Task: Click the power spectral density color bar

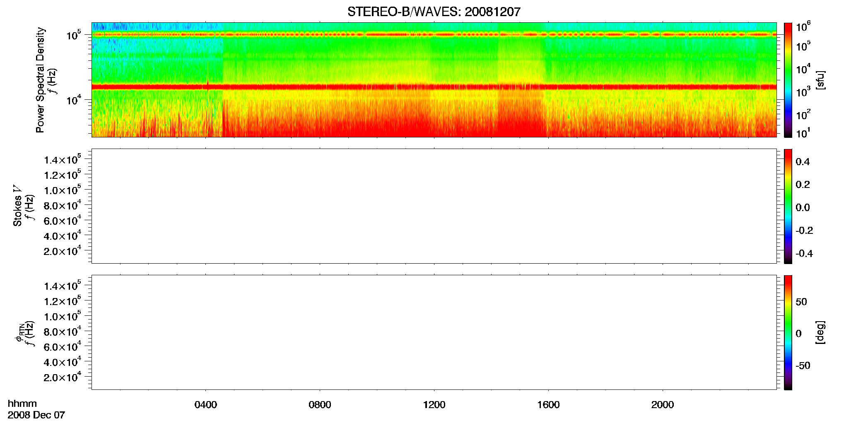Action: 788,80
